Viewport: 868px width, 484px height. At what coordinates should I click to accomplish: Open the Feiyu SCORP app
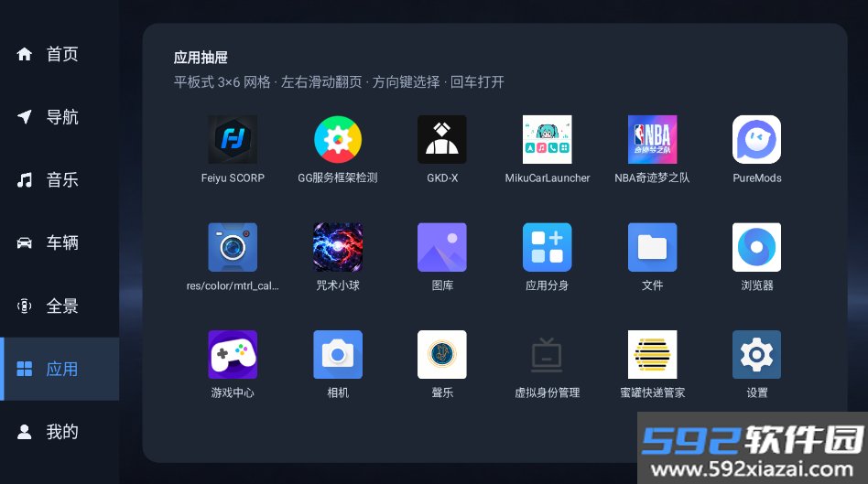(233, 139)
